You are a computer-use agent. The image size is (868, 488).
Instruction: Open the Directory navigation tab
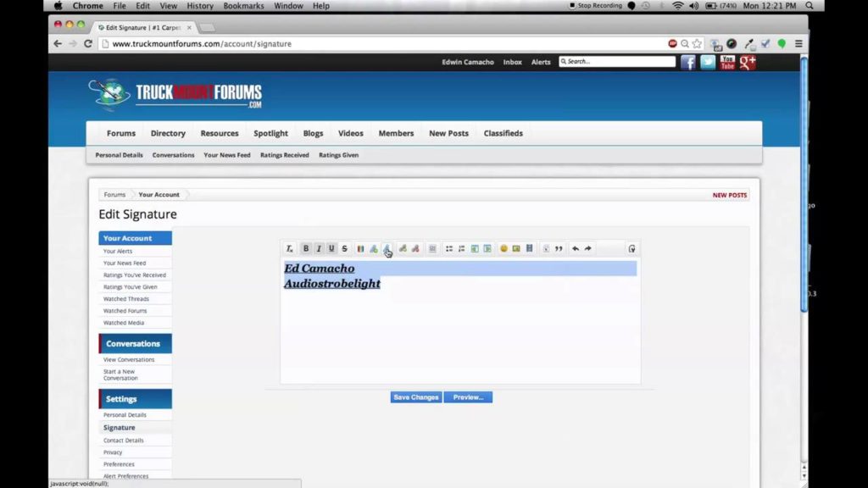tap(168, 133)
